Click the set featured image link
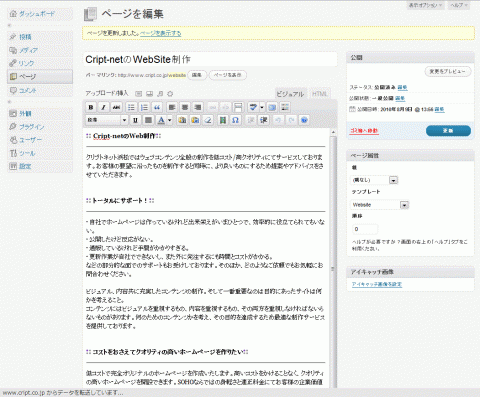Viewport: 480px width, 397px height. point(377,284)
